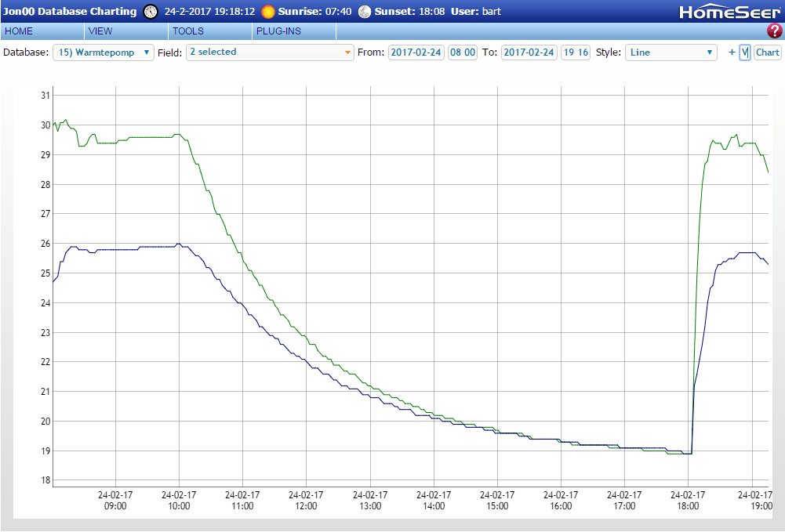Click the 24-02-17 09:00 axis label

[115, 500]
